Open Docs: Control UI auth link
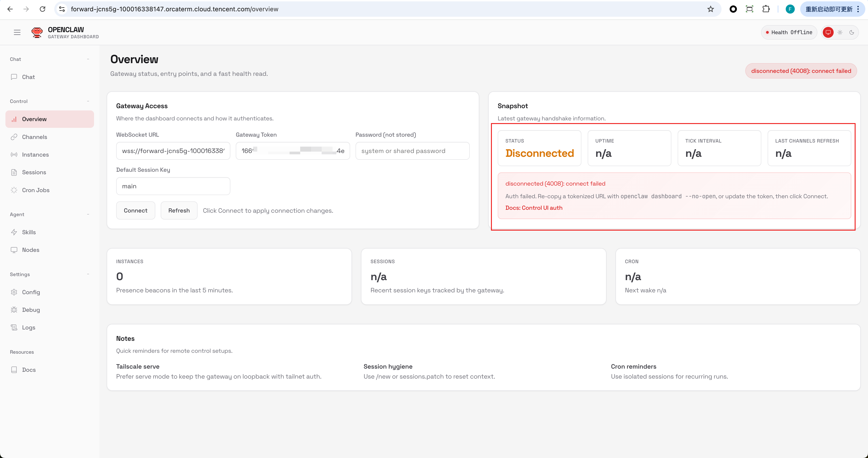868x458 pixels. point(533,208)
